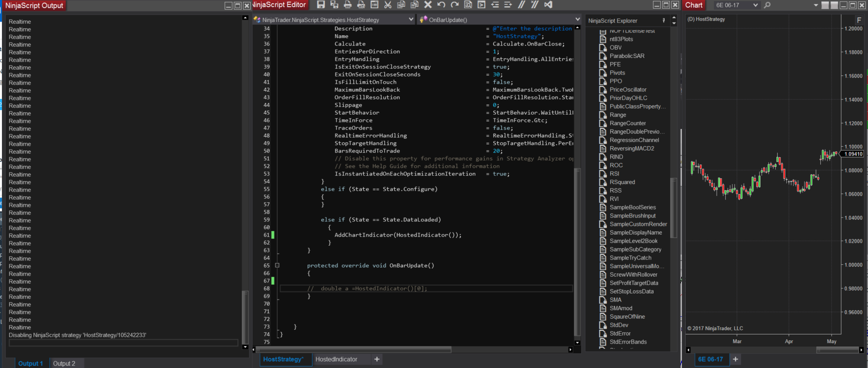Image resolution: width=868 pixels, height=368 pixels.
Task: Open script in Visual Studio icon
Action: pos(548,5)
